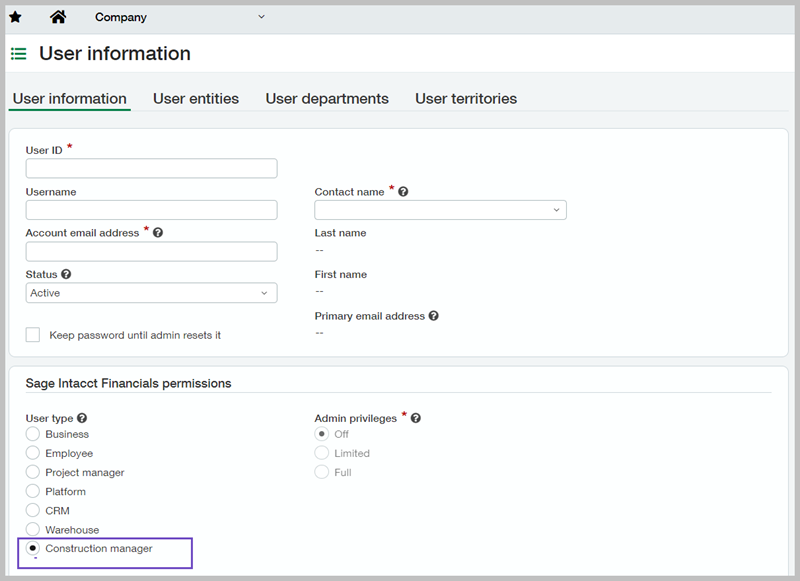
Task: Click the Status help icon
Action: pyautogui.click(x=66, y=274)
